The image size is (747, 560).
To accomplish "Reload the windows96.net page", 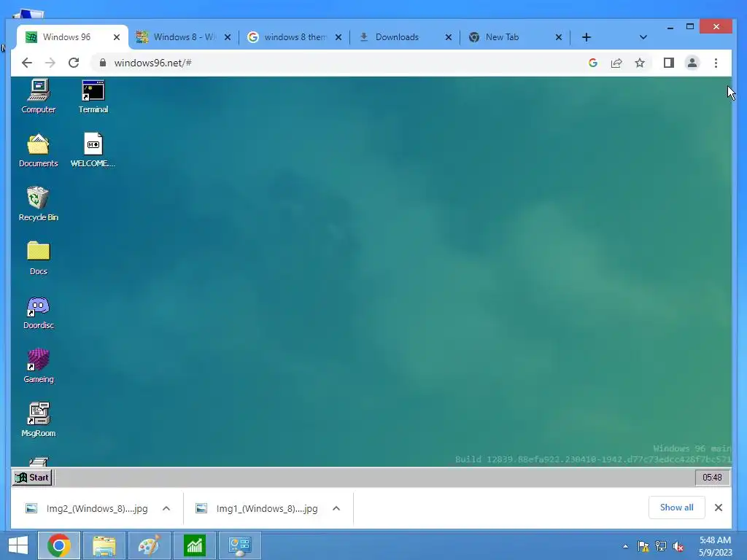I will coord(74,63).
